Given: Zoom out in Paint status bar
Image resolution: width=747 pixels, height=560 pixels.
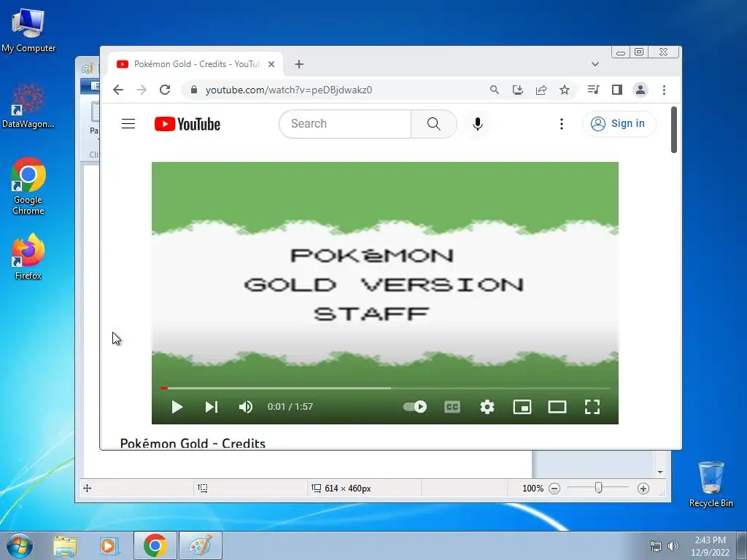Looking at the screenshot, I should (554, 488).
